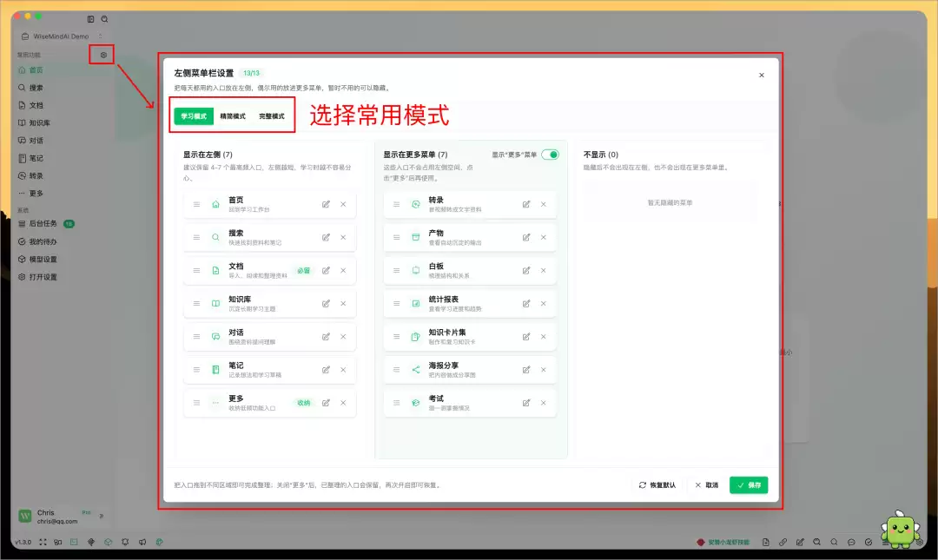Expand the Chris account chevron

[x=101, y=516]
